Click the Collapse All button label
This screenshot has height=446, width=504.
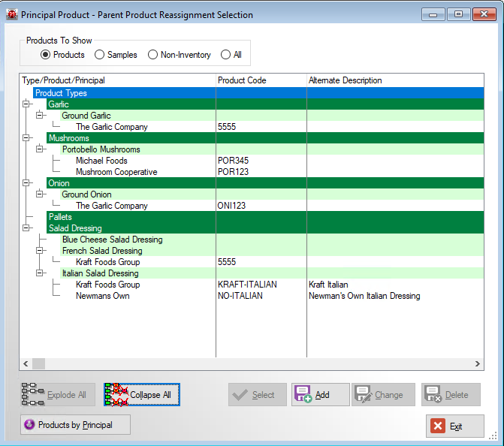(150, 395)
